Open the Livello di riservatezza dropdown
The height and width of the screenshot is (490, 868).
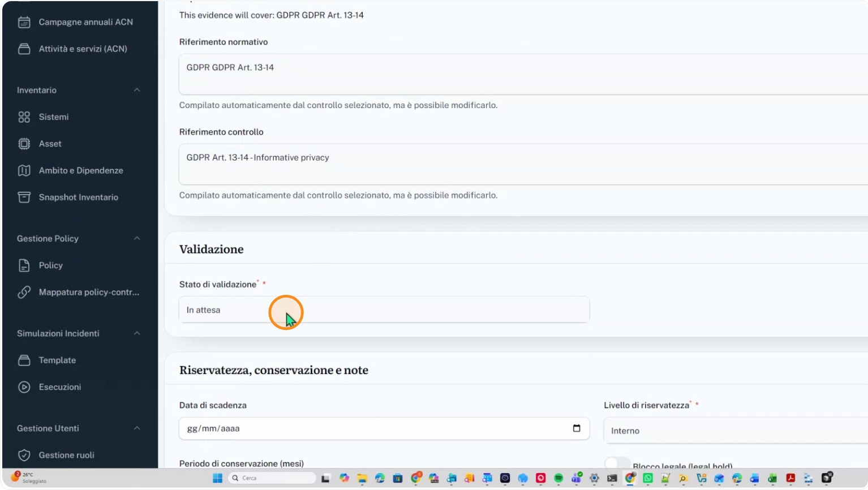point(736,431)
